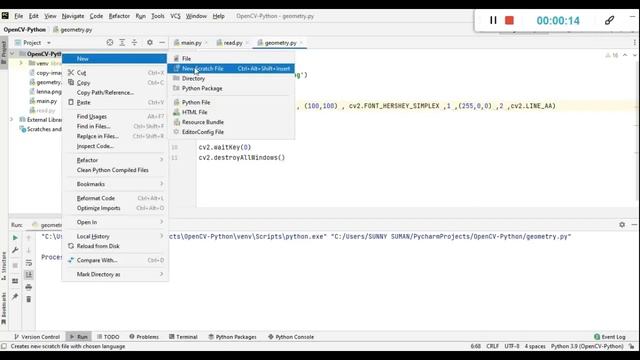640x360 pixels.
Task: Open the Code menu
Action: tap(96, 16)
